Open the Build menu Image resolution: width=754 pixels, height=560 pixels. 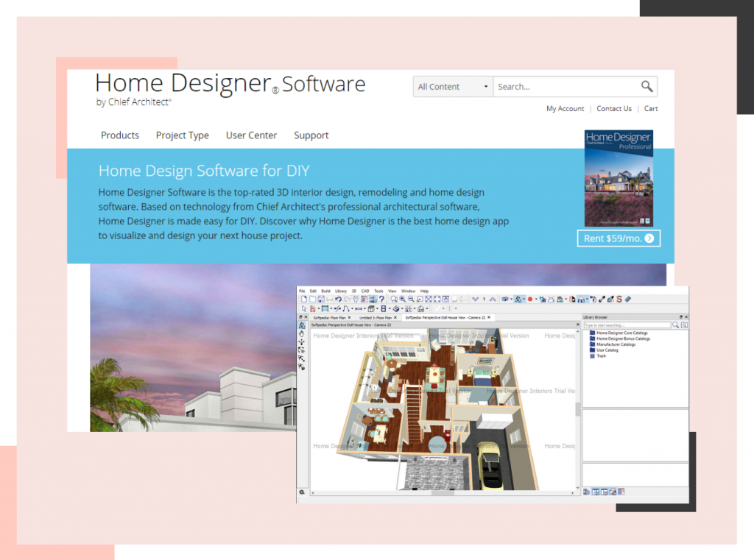click(x=326, y=291)
